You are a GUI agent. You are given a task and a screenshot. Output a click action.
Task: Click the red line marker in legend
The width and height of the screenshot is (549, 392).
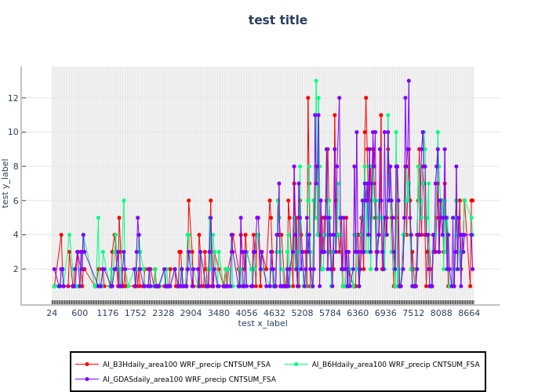[86, 364]
